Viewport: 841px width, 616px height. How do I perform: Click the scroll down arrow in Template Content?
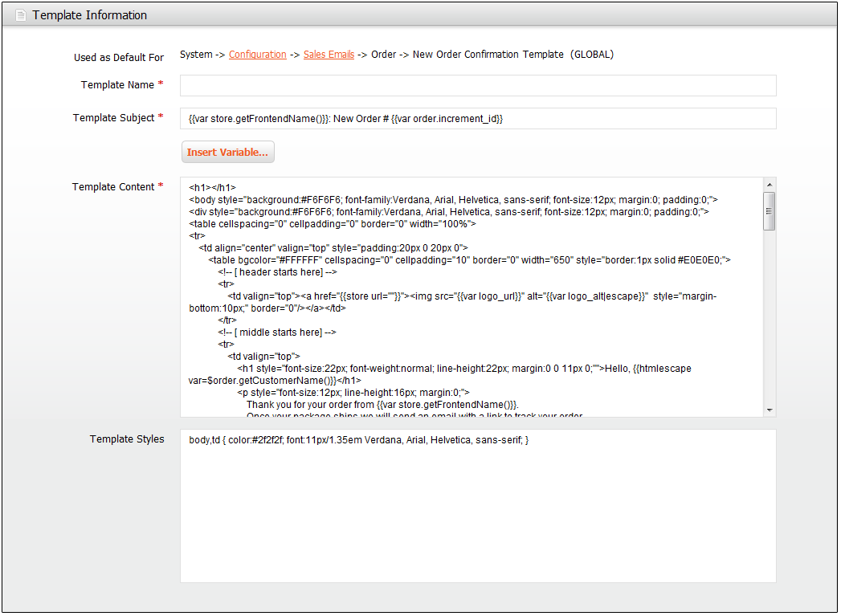pos(769,410)
